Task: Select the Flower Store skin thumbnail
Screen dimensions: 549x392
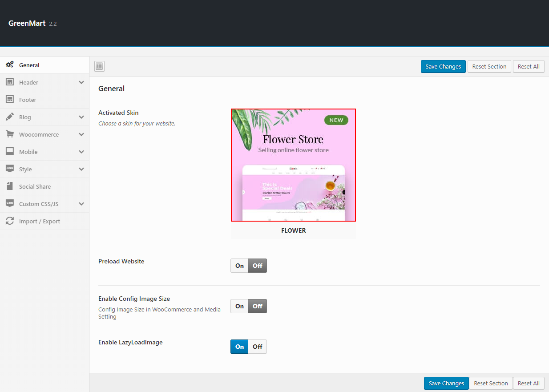Action: click(293, 165)
